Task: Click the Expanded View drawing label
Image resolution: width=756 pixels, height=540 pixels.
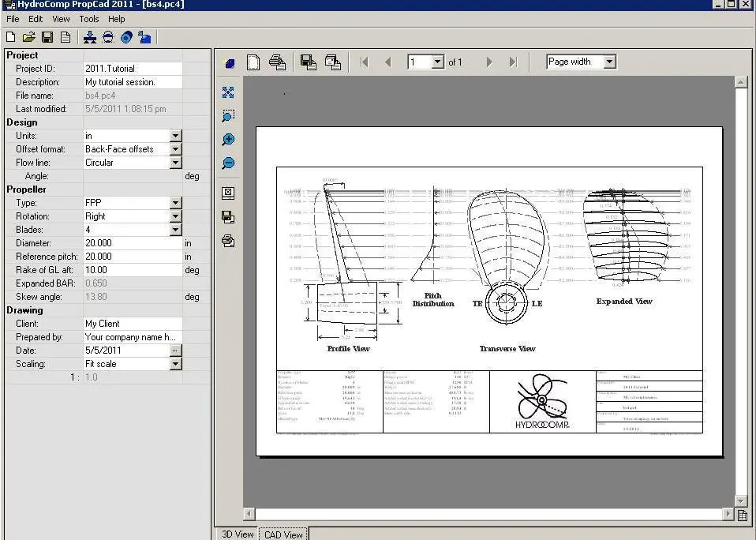Action: click(624, 302)
